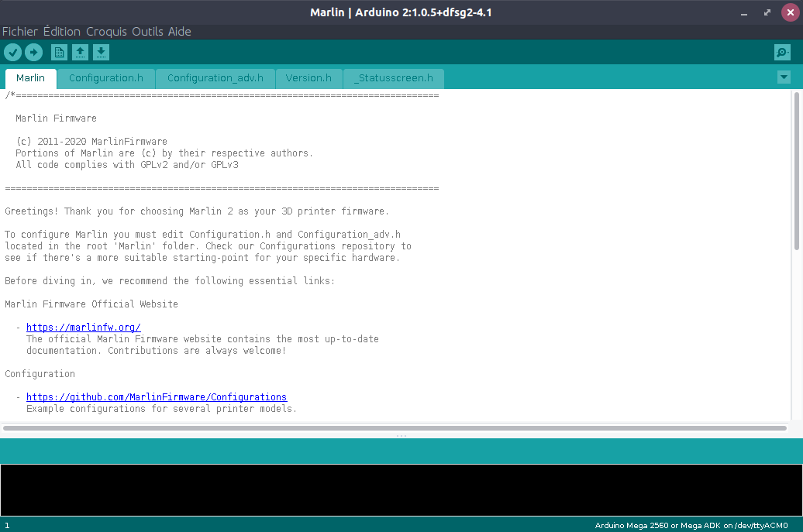This screenshot has height=532, width=803.
Task: Click the 'Configuration' heading line in the editor
Action: 40,374
